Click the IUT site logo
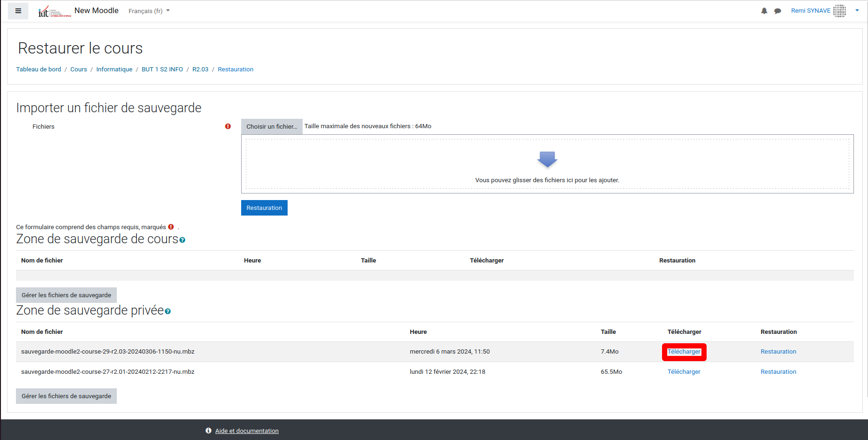The image size is (868, 440). [54, 11]
